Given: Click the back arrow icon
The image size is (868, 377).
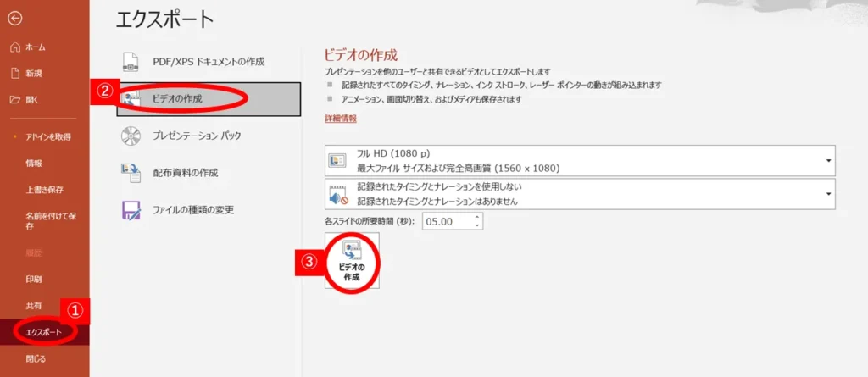Looking at the screenshot, I should click(x=14, y=18).
